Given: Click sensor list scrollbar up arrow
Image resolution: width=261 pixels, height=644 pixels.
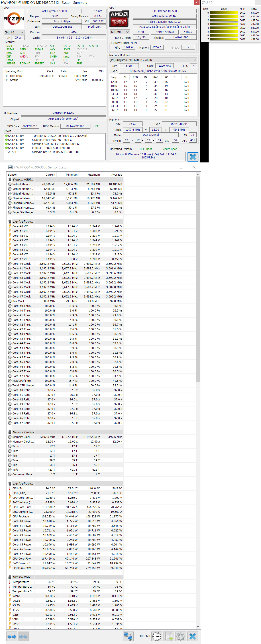Looking at the screenshot, I should click(x=198, y=174).
